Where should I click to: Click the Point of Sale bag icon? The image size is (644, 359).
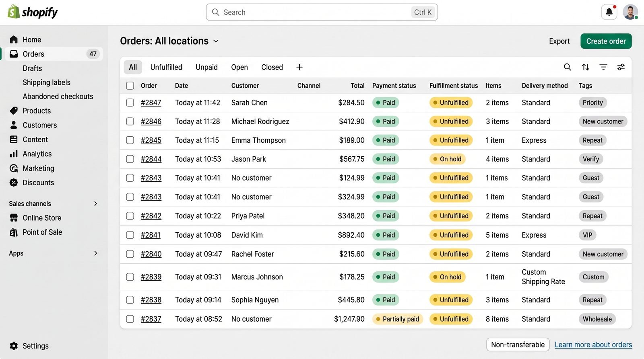(x=14, y=232)
